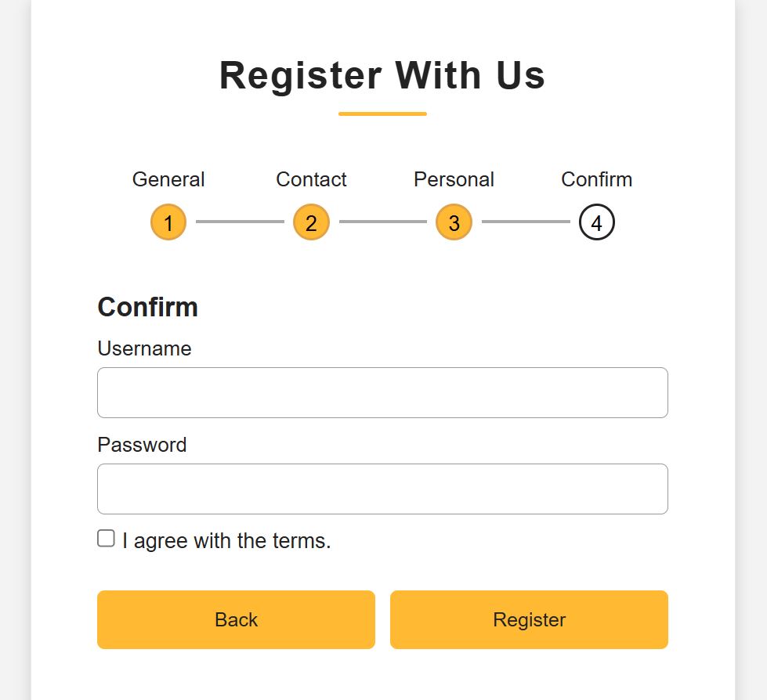767x700 pixels.
Task: Submit the form with Register button
Action: tap(529, 619)
